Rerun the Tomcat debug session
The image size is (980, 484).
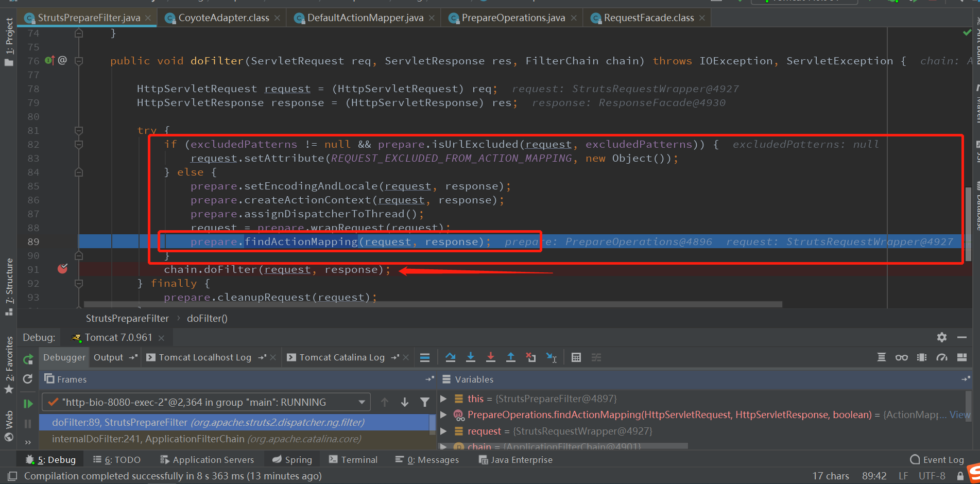pyautogui.click(x=28, y=359)
